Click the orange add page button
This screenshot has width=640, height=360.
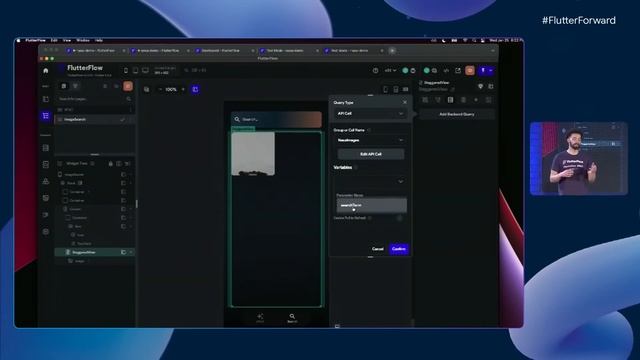pyautogui.click(x=128, y=86)
